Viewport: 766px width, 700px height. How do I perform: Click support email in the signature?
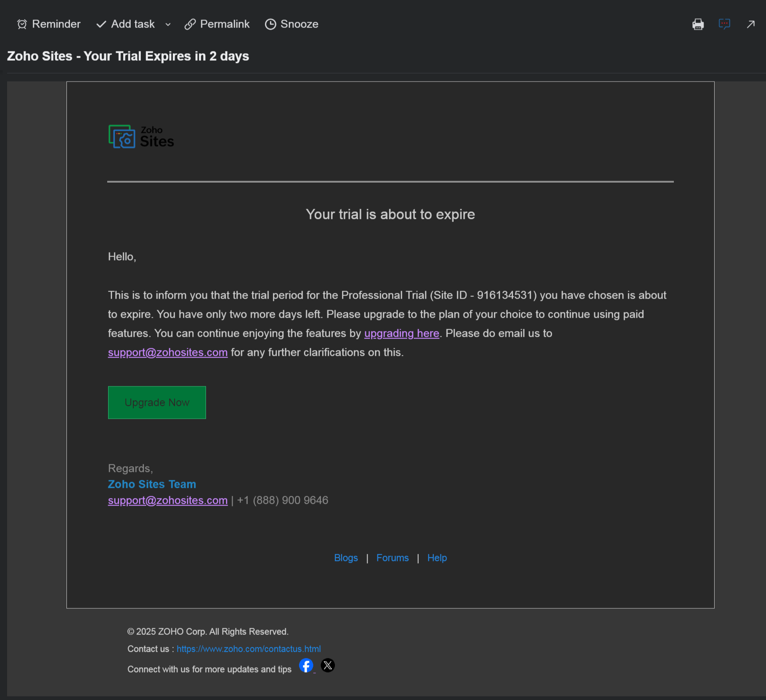tap(167, 500)
